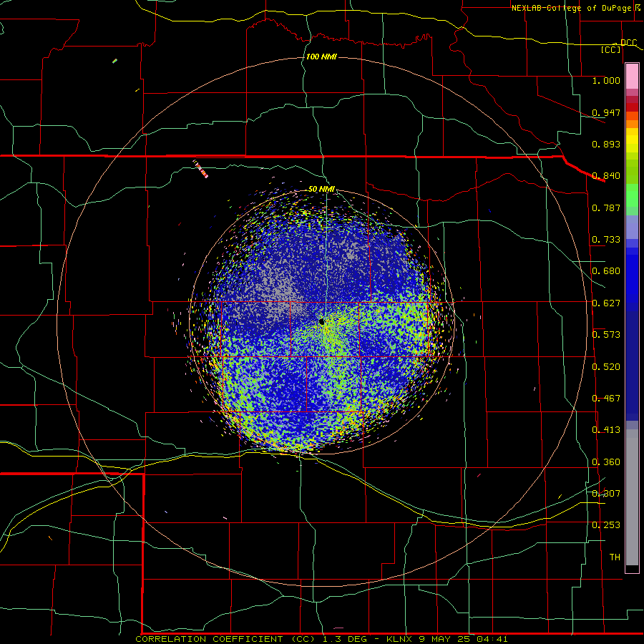
Task: Pick the yellow segment of the color bar
Action: pos(632,140)
